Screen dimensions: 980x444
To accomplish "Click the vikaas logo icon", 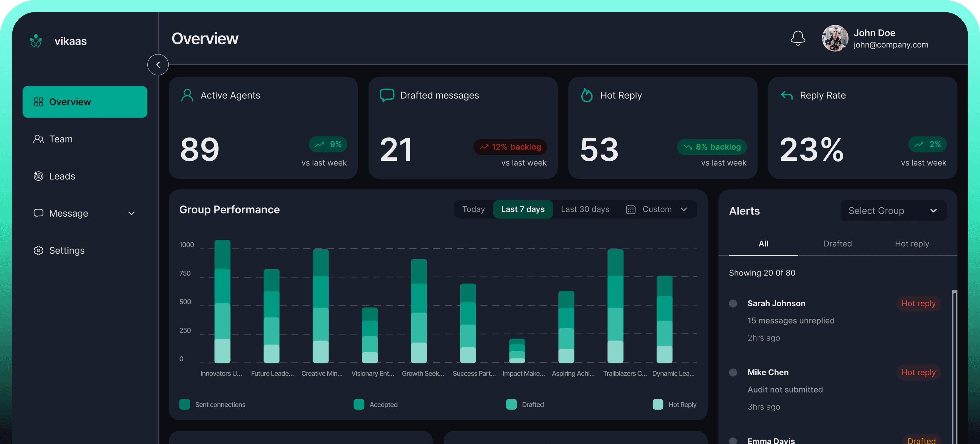I will pos(35,41).
